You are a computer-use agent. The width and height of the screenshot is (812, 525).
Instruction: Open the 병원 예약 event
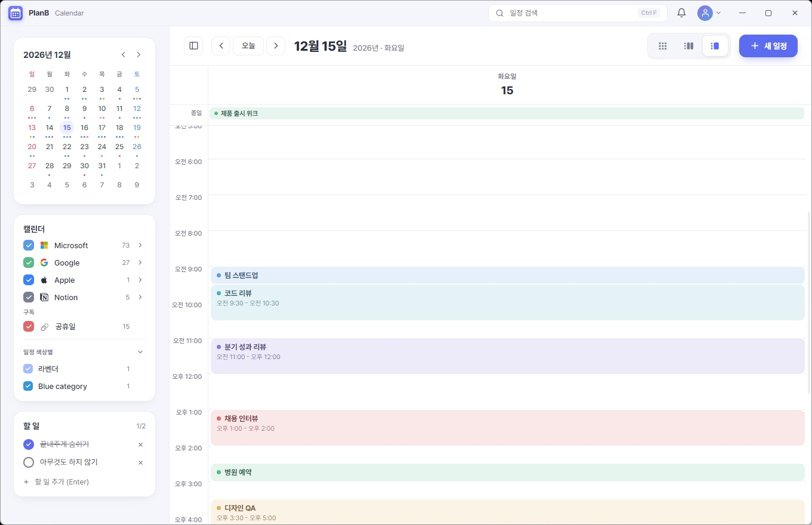point(507,472)
